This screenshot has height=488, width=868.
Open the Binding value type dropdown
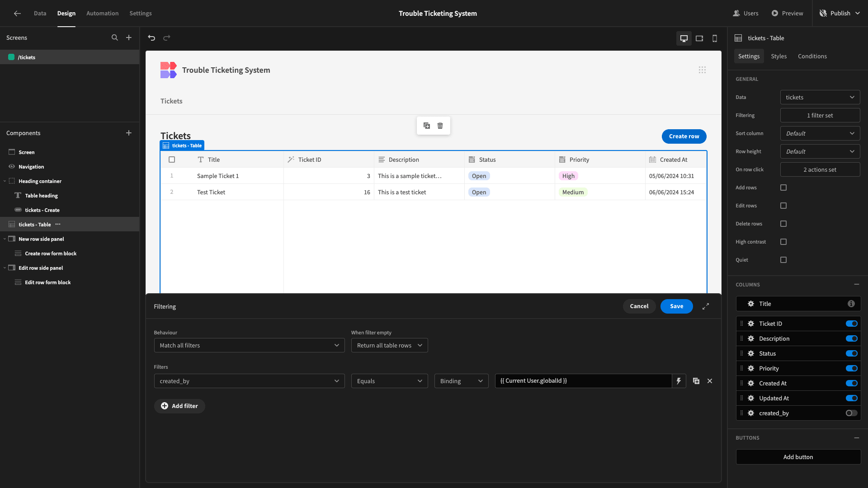pyautogui.click(x=461, y=381)
